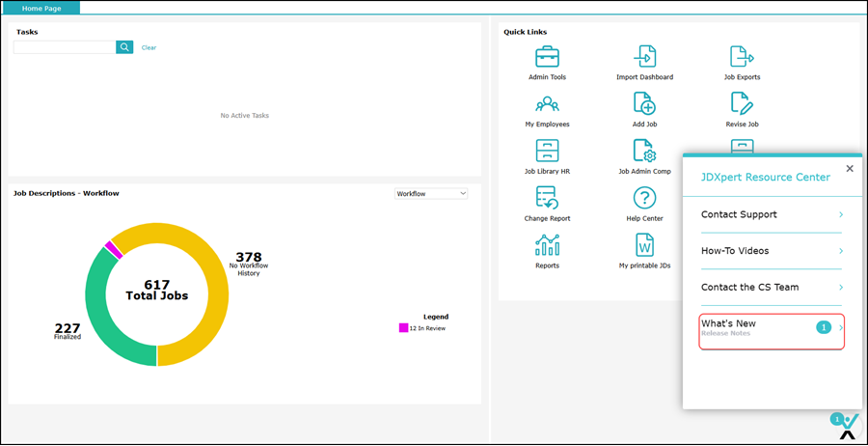Open the My Employees icon
Viewport: 868px width, 446px height.
point(547,104)
